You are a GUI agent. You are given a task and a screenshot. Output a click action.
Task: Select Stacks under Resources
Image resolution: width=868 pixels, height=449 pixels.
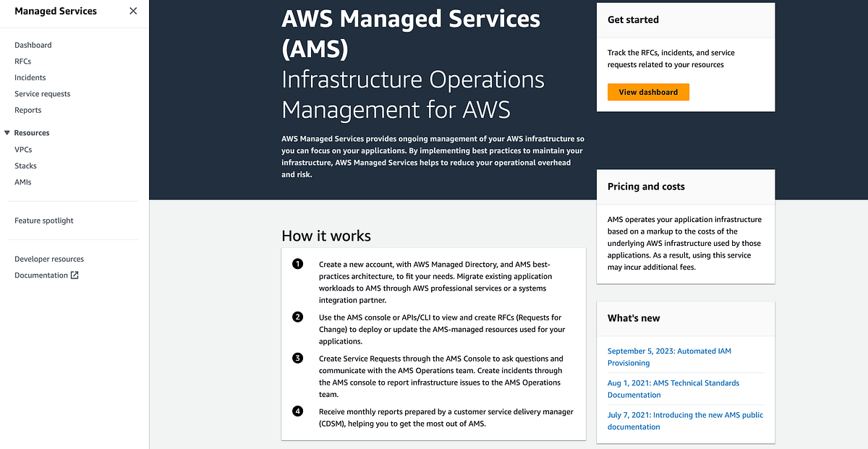[25, 166]
